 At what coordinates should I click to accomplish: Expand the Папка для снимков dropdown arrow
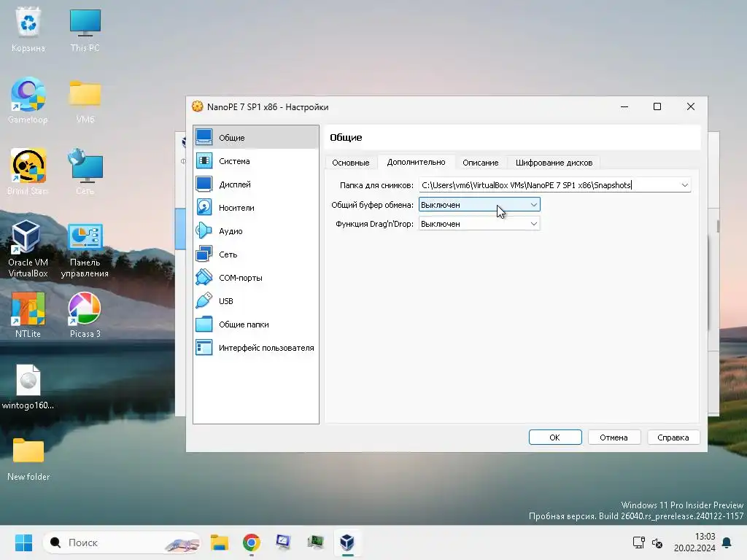[684, 184]
